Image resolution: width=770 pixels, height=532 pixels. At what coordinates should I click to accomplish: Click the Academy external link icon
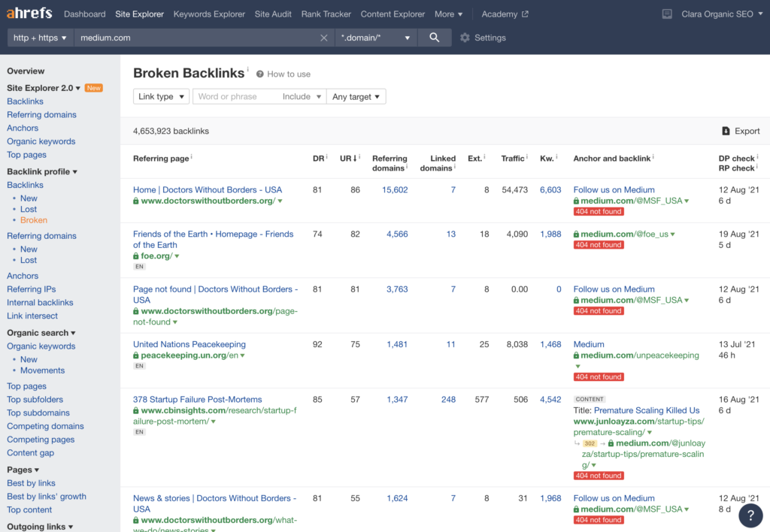pos(525,14)
